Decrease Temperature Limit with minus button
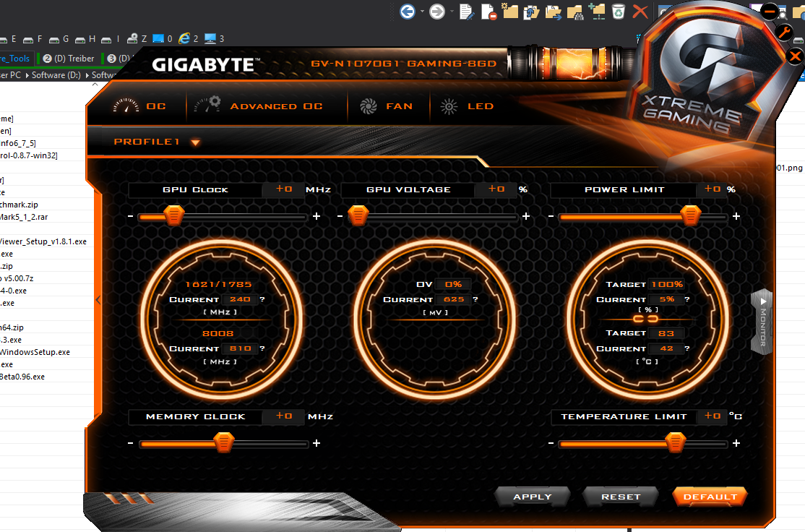805x532 pixels. [x=551, y=443]
